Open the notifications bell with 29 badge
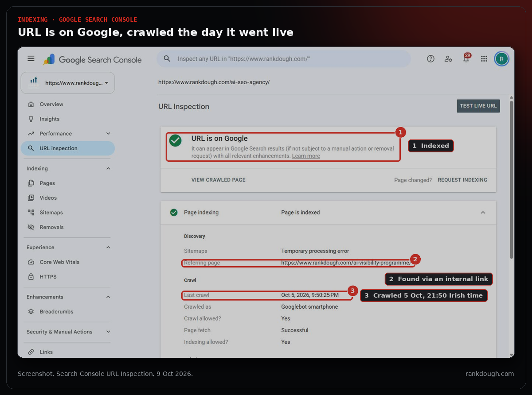This screenshot has width=532, height=395. (x=466, y=58)
